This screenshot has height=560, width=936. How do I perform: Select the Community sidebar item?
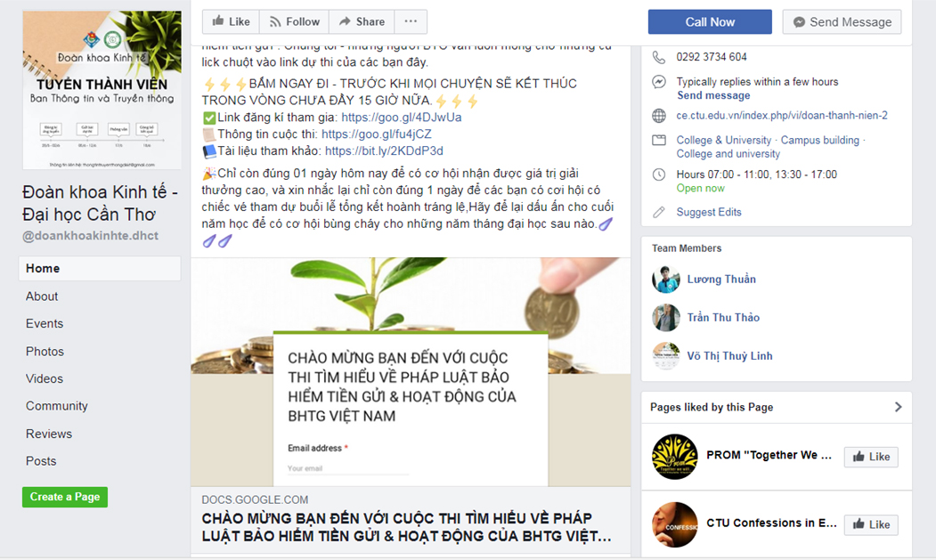[57, 406]
